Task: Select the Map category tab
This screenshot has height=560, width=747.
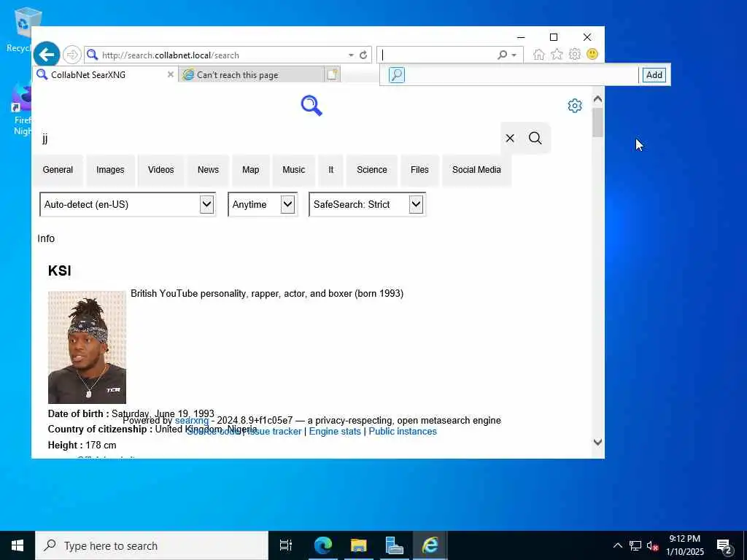Action: pyautogui.click(x=251, y=170)
